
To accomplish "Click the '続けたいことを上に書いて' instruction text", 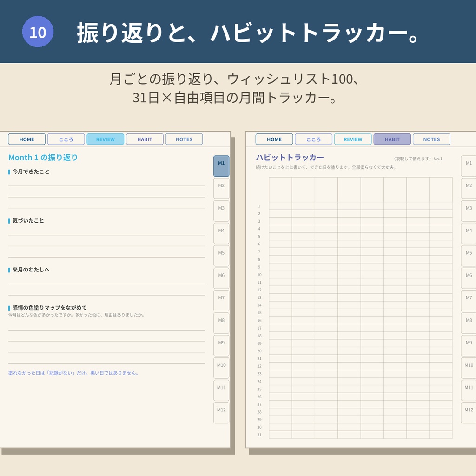I will tap(326, 167).
